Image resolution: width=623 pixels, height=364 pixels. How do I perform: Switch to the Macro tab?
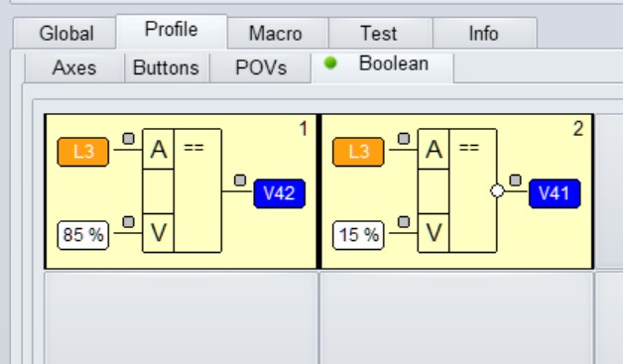[x=276, y=34]
